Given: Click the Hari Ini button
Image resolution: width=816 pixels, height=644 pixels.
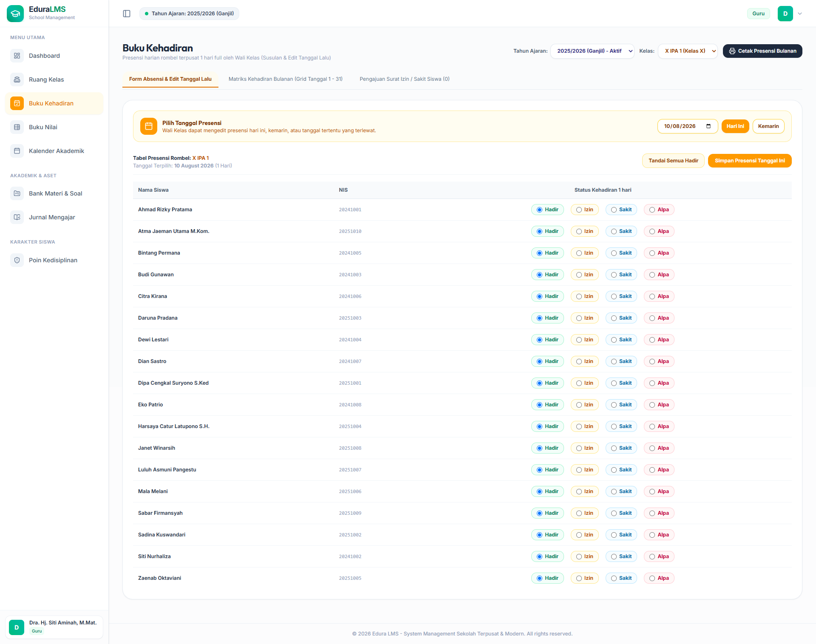Looking at the screenshot, I should (x=735, y=126).
